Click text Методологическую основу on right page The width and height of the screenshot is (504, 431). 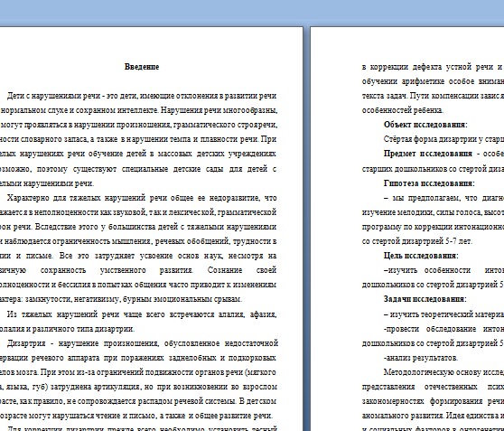click(443, 372)
